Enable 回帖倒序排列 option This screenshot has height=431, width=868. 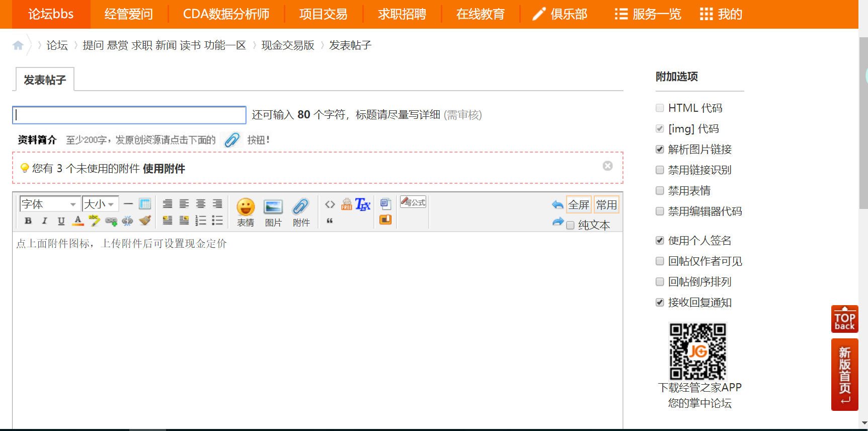[660, 282]
